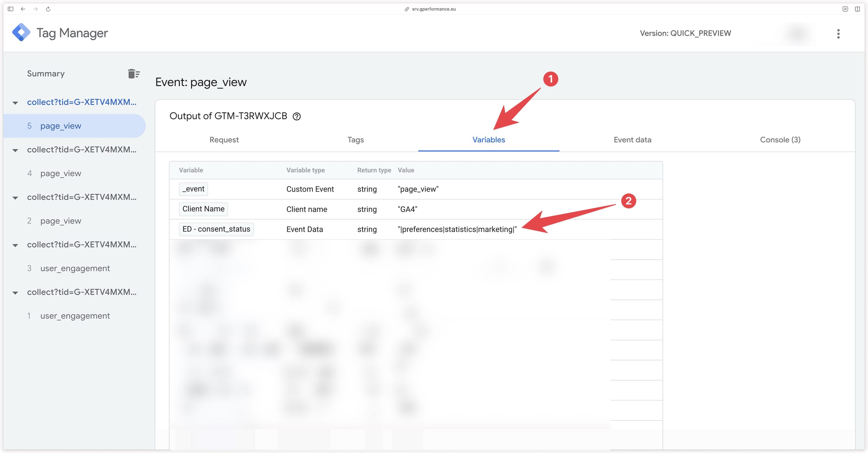The image size is (868, 453).
Task: Collapse the request group above 2 page_view
Action: point(15,198)
